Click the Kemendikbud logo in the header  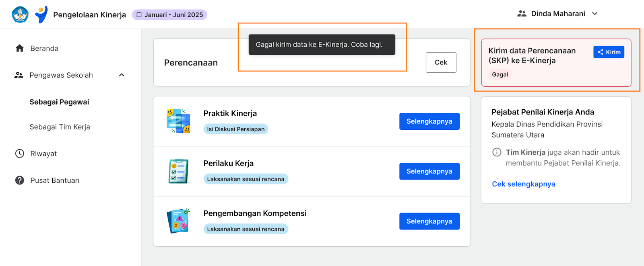pyautogui.click(x=20, y=14)
